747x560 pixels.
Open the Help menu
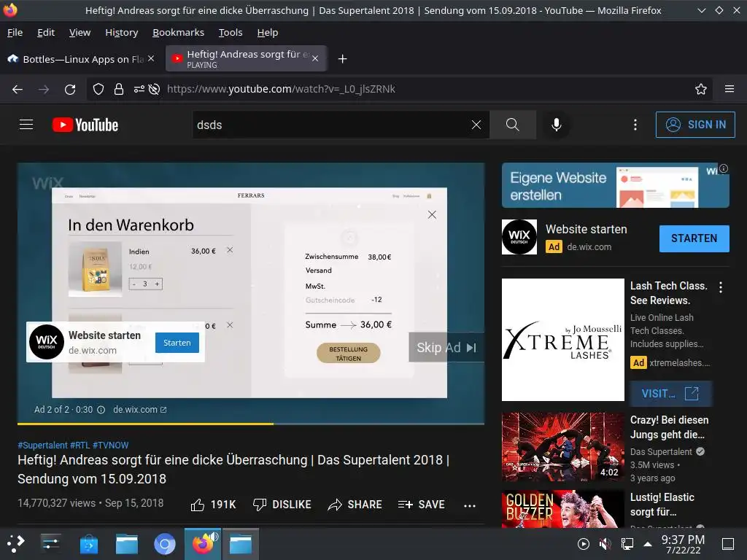(x=267, y=32)
